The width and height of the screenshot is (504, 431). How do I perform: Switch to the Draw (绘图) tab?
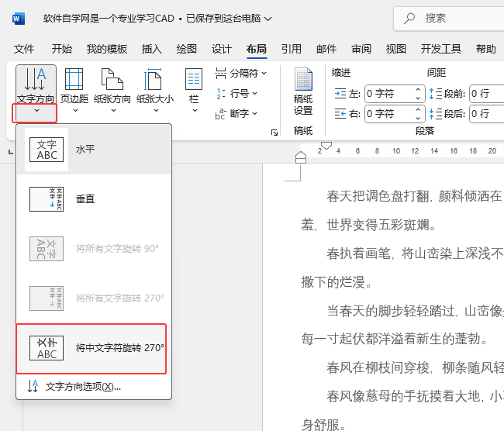tap(186, 49)
